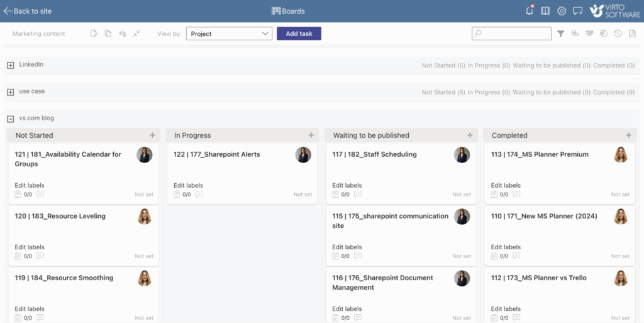Open the 182_Staff Scheduling task card

375,155
